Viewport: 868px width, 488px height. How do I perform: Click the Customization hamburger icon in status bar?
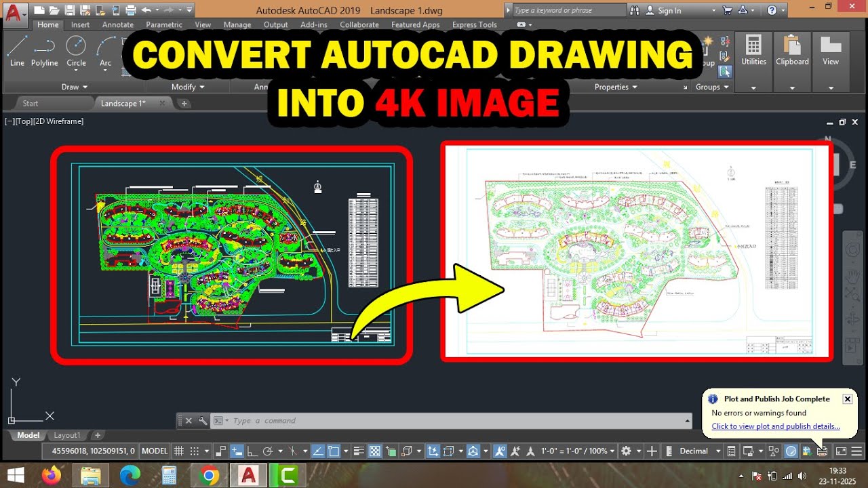coord(856,451)
